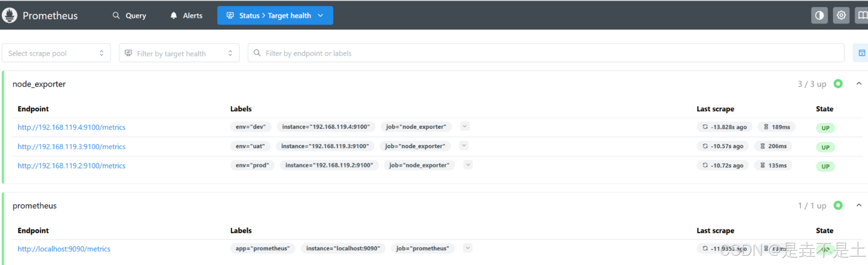The height and width of the screenshot is (265, 868).
Task: Click the instance="192.168.119.4:9100" label
Action: coord(326,127)
